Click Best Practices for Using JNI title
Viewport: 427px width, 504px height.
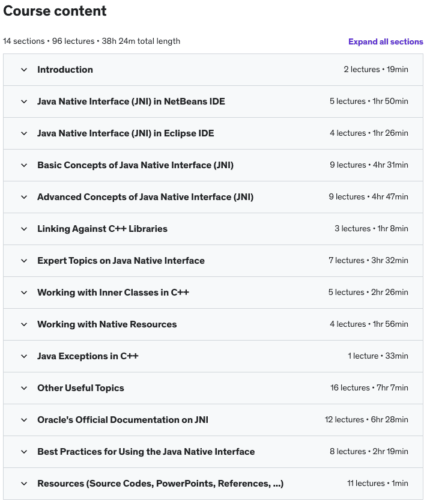[146, 452]
